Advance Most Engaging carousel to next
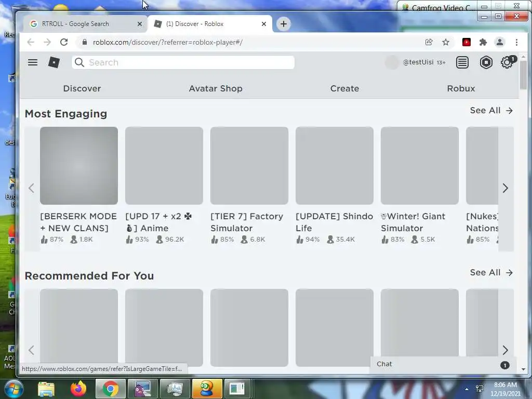This screenshot has width=532, height=399. coord(505,188)
